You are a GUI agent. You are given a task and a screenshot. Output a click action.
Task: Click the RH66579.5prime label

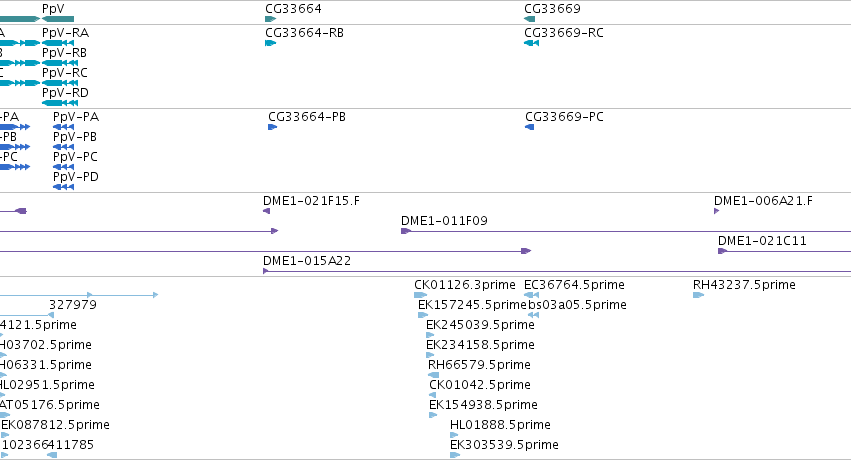point(480,365)
